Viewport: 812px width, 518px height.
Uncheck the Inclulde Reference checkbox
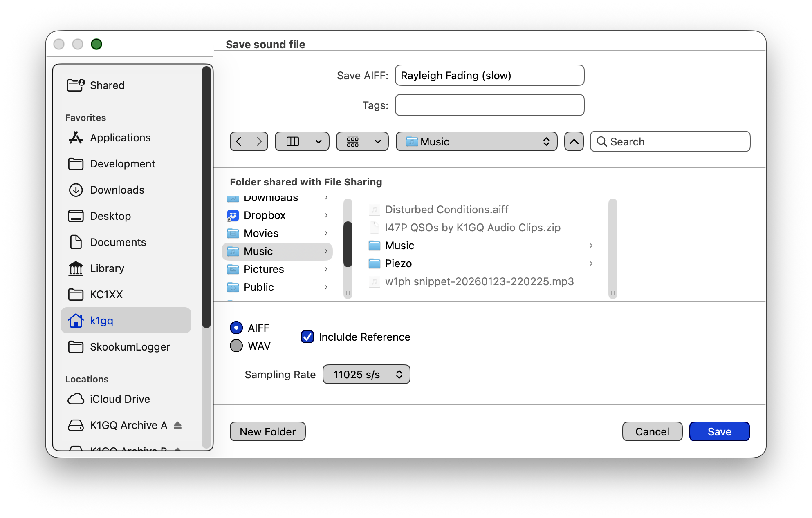pyautogui.click(x=307, y=337)
